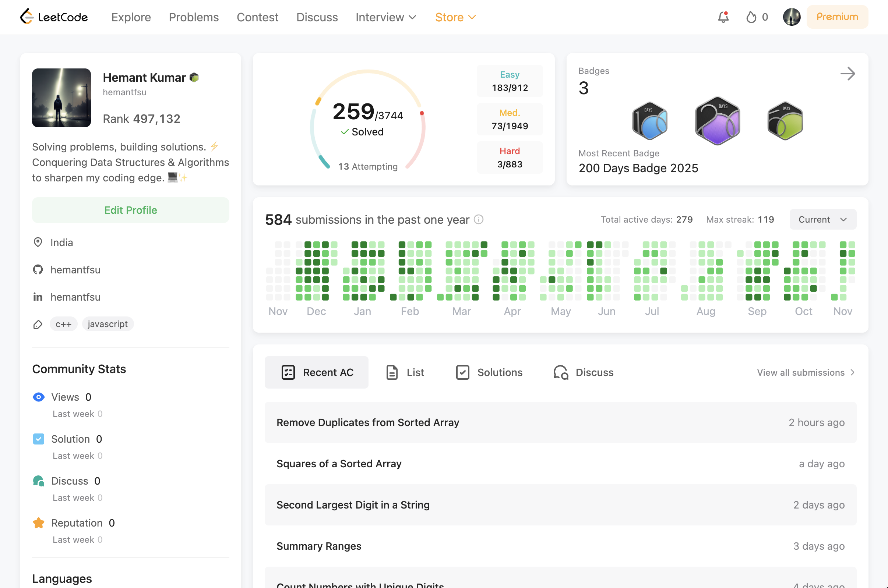Viewport: 888px width, 588px height.
Task: Click the Edit Profile button
Action: (130, 210)
